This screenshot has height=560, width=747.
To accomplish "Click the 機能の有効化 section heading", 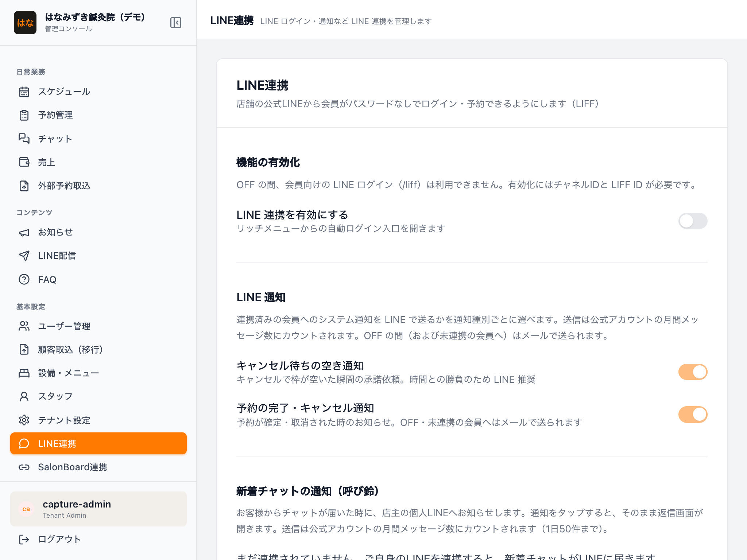I will [268, 162].
